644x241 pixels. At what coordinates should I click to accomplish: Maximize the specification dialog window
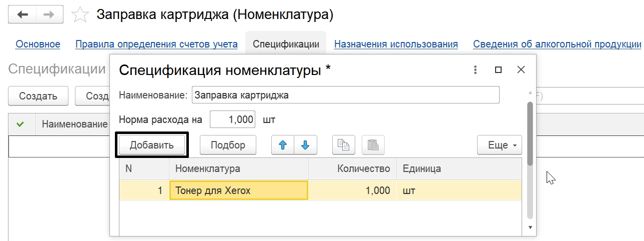(498, 70)
